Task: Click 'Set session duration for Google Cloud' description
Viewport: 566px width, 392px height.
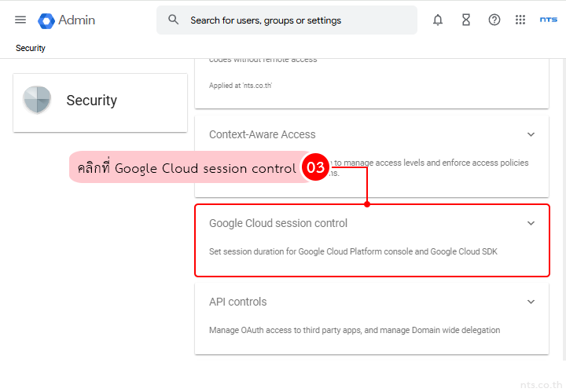Action: 353,251
